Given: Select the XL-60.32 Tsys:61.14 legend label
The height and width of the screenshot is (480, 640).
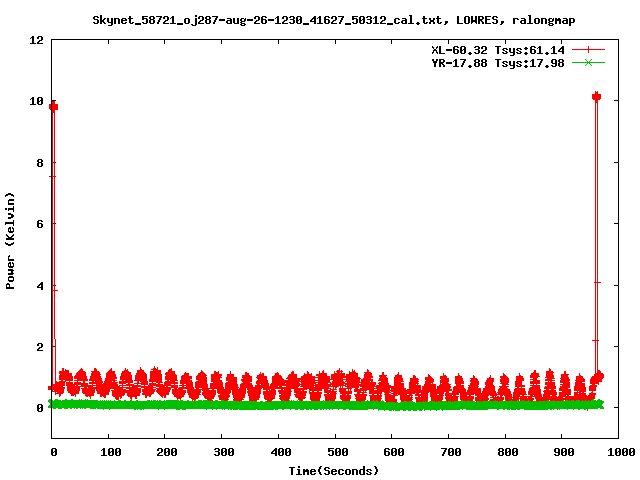Looking at the screenshot, I should pos(493,50).
